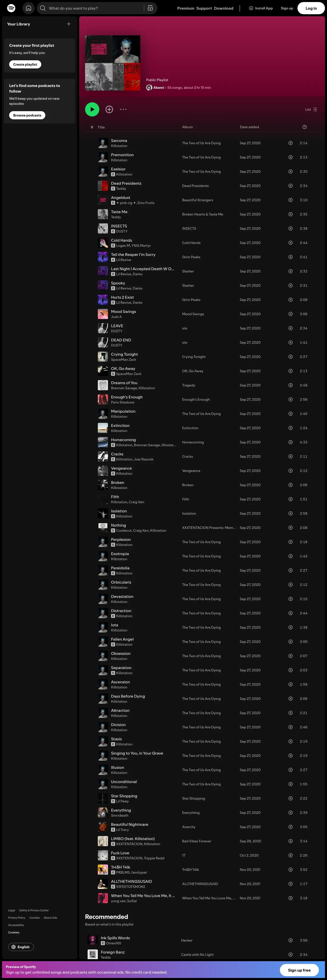Open the List view options dropdown

click(x=311, y=109)
